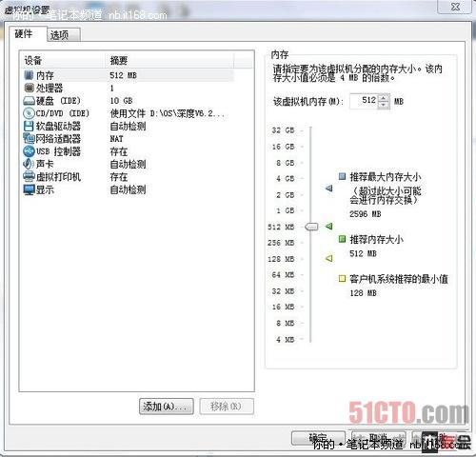Click the 8 GB slider scale label
This screenshot has height=457, width=476.
pos(286,163)
